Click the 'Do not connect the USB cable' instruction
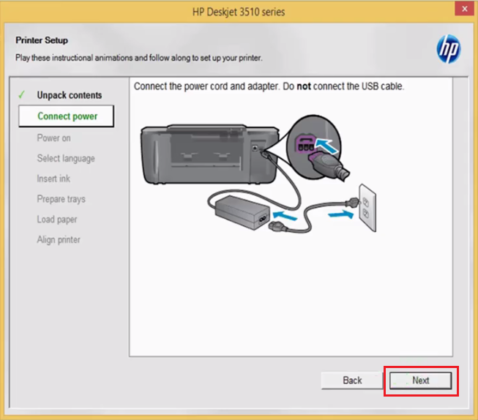Viewport: 478px width, 420px height. click(x=343, y=86)
